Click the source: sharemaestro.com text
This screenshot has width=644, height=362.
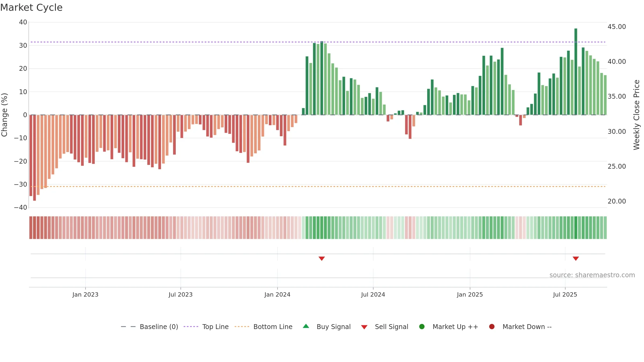(x=592, y=275)
